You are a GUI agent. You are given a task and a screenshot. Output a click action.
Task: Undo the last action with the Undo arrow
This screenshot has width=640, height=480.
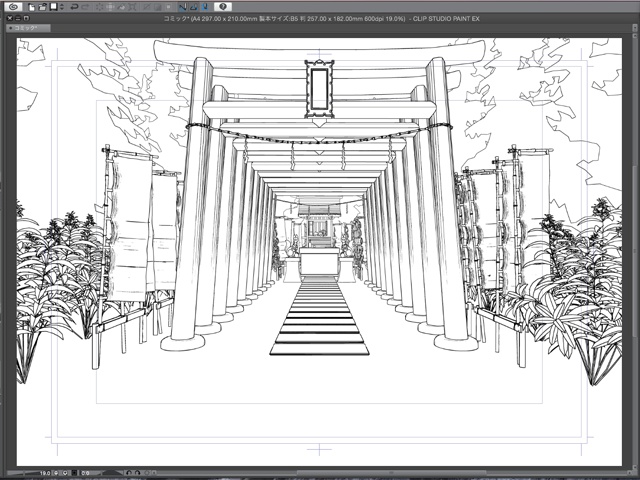point(74,7)
